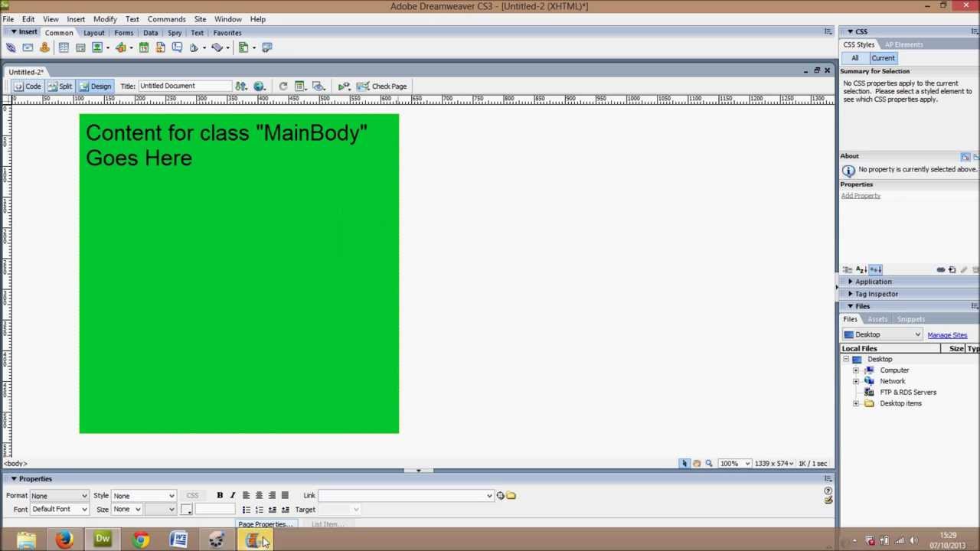The image size is (980, 551).
Task: Preview in browser globe icon
Action: click(259, 86)
